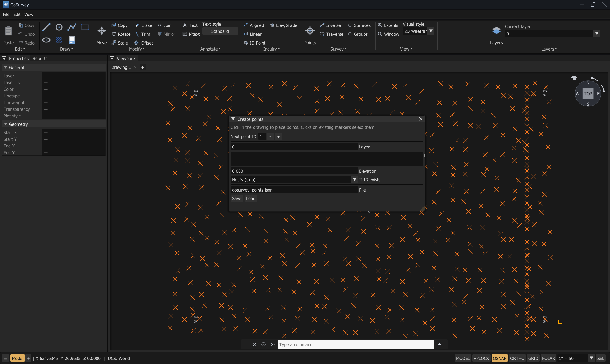Zoom to Extents
This screenshot has width=610, height=364.
point(388,25)
